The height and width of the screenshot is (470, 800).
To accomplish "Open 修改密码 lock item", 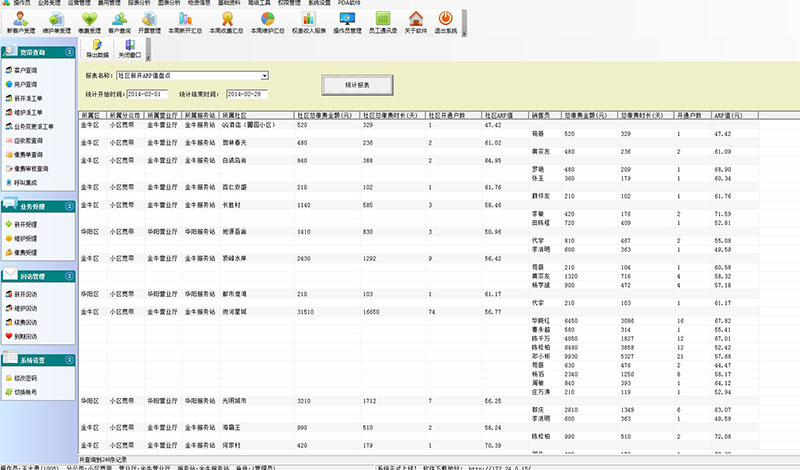I will click(x=21, y=378).
